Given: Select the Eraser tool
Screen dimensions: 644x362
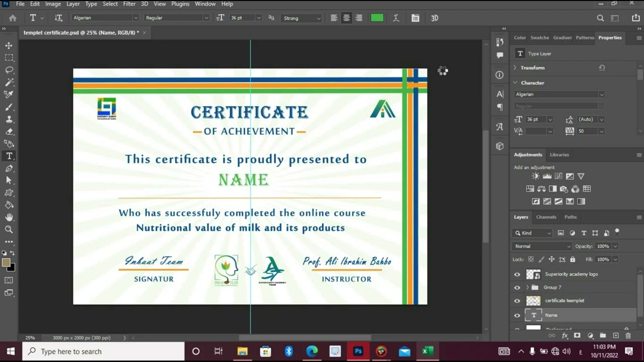Looking at the screenshot, I should click(9, 131).
